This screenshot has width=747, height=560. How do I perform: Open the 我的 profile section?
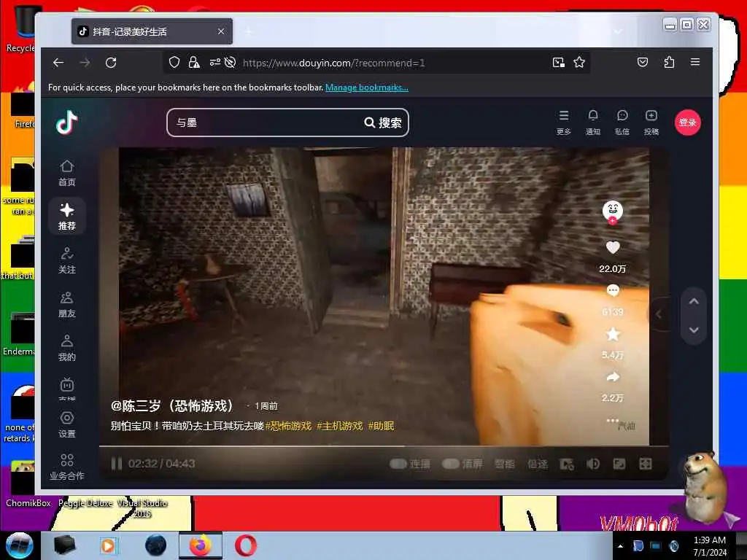pos(66,348)
